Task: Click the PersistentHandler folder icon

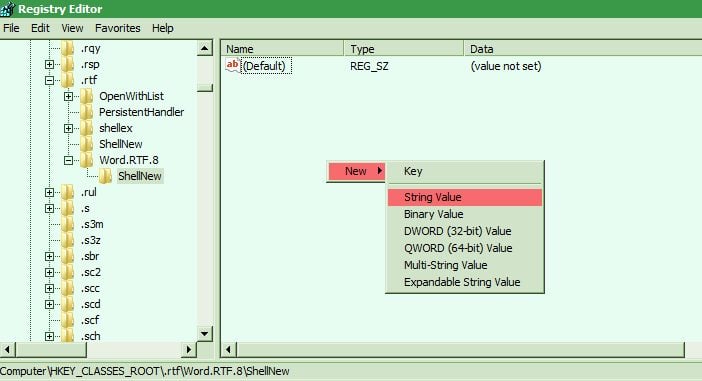Action: 87,112
